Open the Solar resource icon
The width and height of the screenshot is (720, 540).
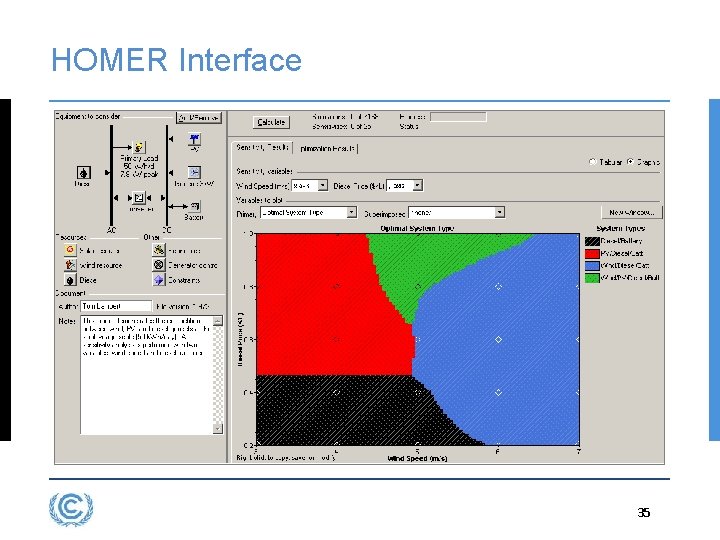tap(70, 250)
